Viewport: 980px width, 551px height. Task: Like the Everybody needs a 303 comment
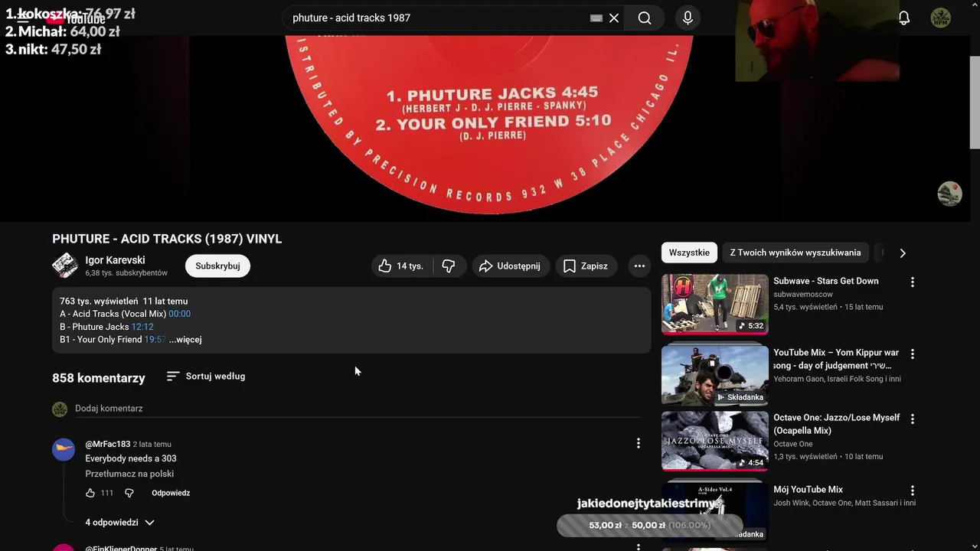(90, 493)
